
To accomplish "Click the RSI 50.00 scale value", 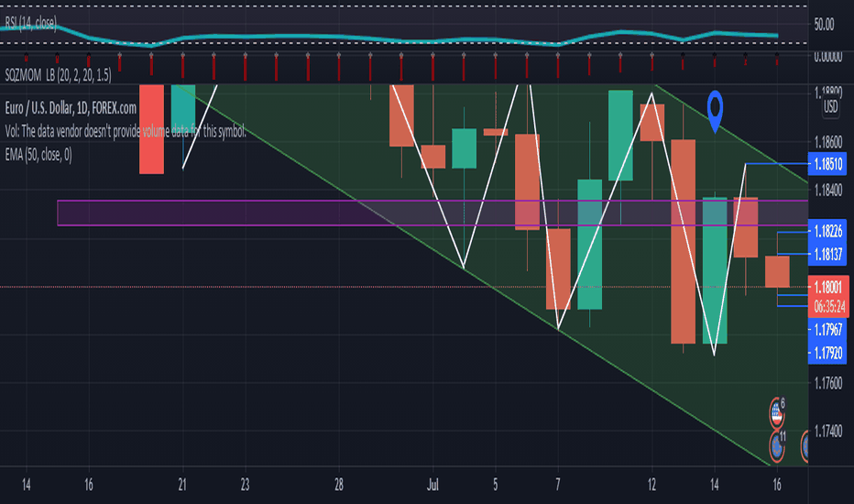I will click(x=824, y=25).
